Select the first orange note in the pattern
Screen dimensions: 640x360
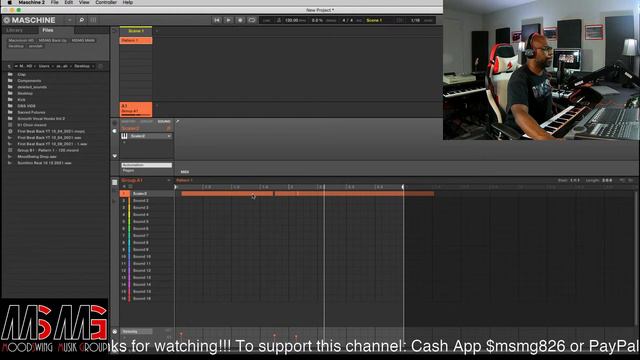(x=227, y=194)
